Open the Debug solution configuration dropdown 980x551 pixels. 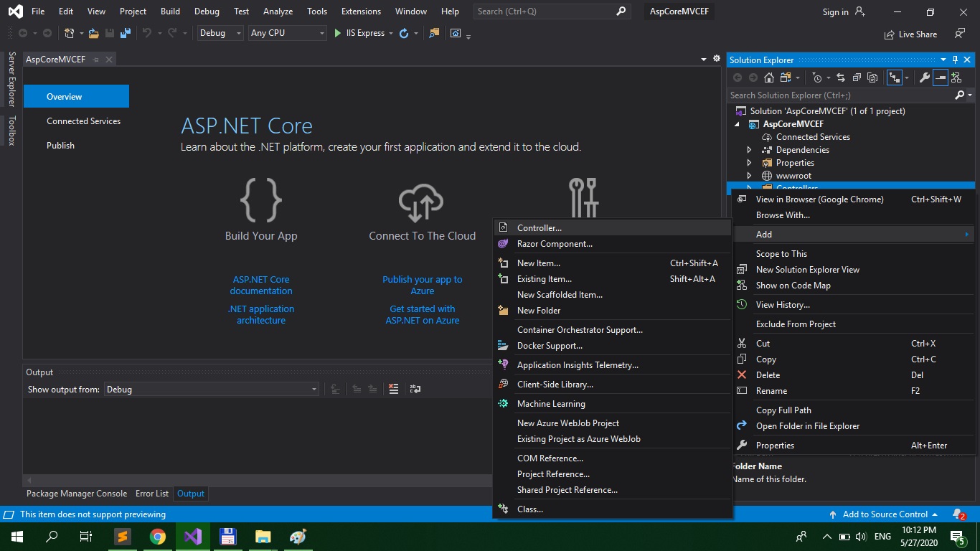[220, 33]
